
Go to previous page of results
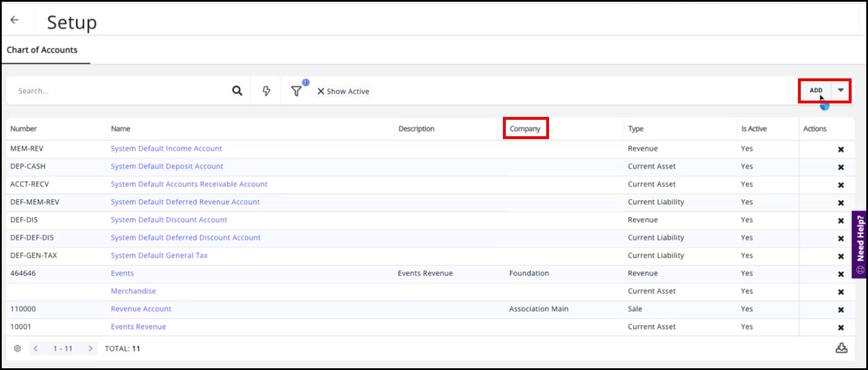coord(36,348)
